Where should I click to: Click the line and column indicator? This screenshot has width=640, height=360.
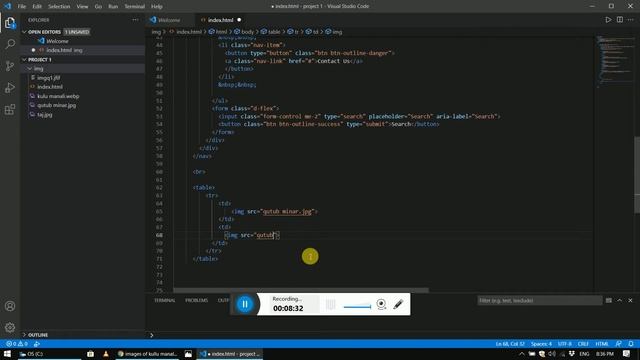[510, 344]
